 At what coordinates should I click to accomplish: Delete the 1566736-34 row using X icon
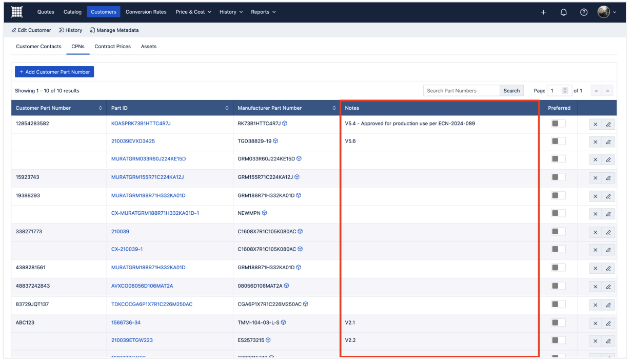596,323
